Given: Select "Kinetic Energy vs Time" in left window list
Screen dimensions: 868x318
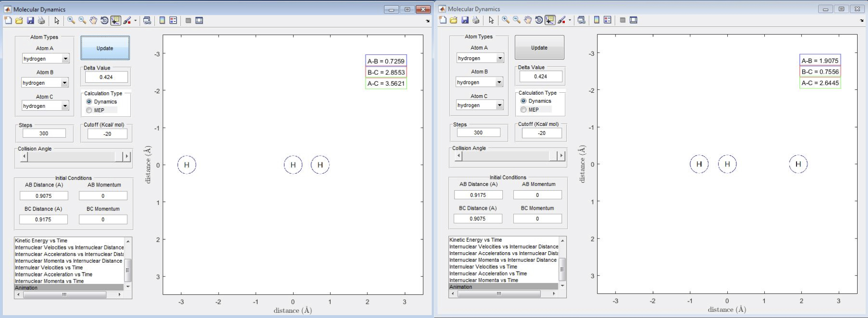Looking at the screenshot, I should coord(41,241).
